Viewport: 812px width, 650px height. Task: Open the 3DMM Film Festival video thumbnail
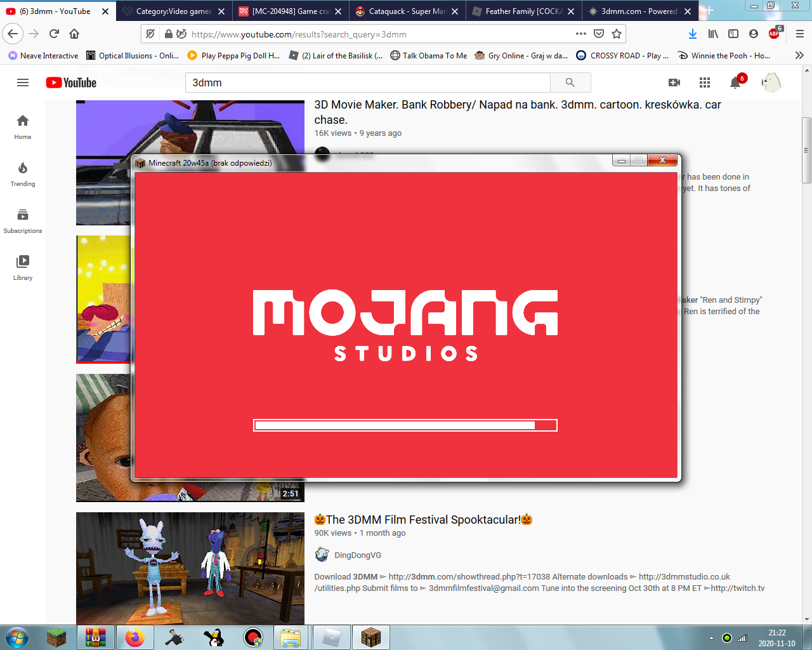190,569
